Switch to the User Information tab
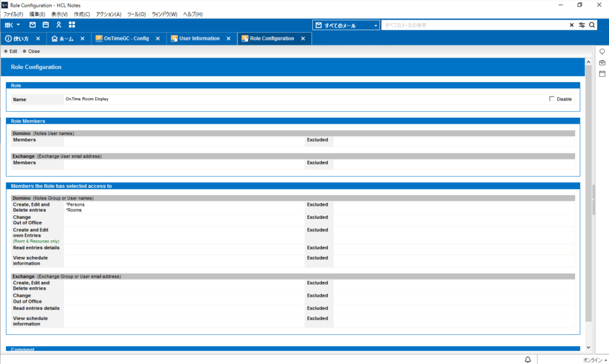609x364 pixels. pyautogui.click(x=199, y=39)
